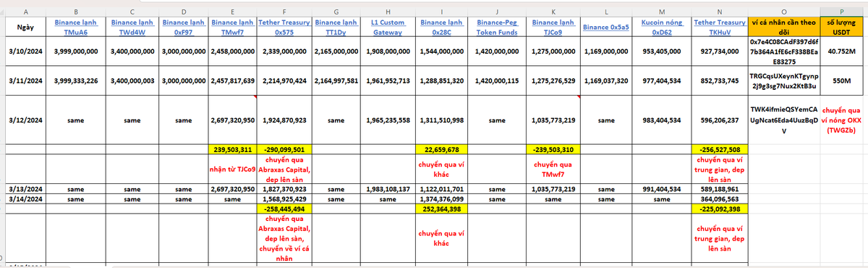The width and height of the screenshot is (868, 268).
Task: Select the date cell 3/11/2024
Action: pyautogui.click(x=25, y=81)
